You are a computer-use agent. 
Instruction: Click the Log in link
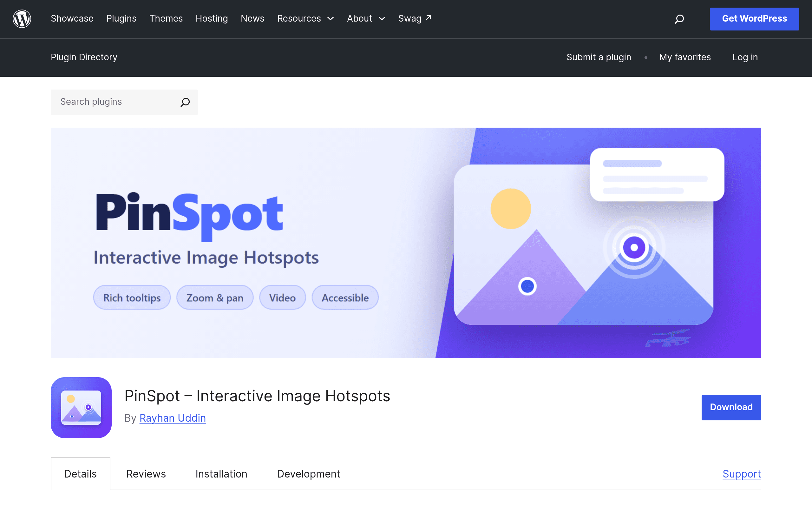pos(745,57)
